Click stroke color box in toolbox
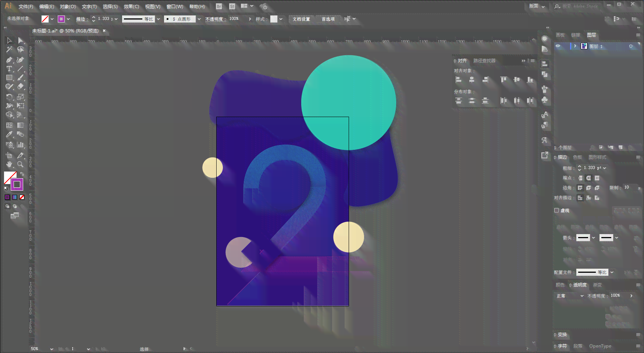Viewport: 644px width, 353px height. tap(17, 184)
